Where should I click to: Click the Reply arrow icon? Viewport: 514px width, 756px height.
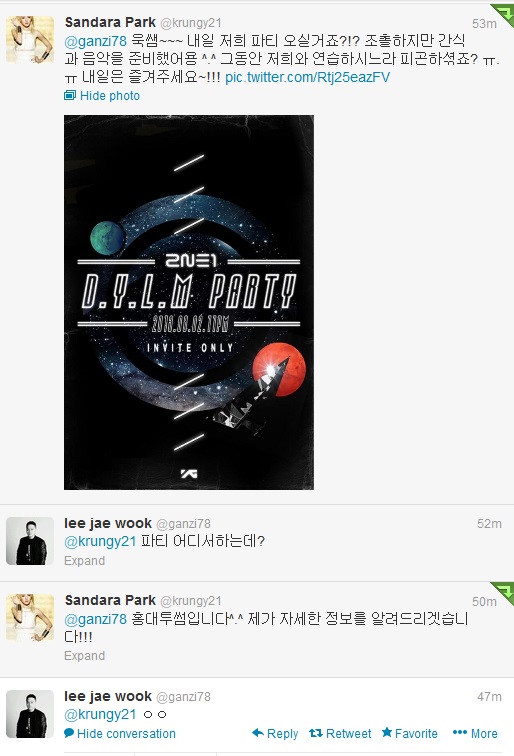tap(257, 733)
